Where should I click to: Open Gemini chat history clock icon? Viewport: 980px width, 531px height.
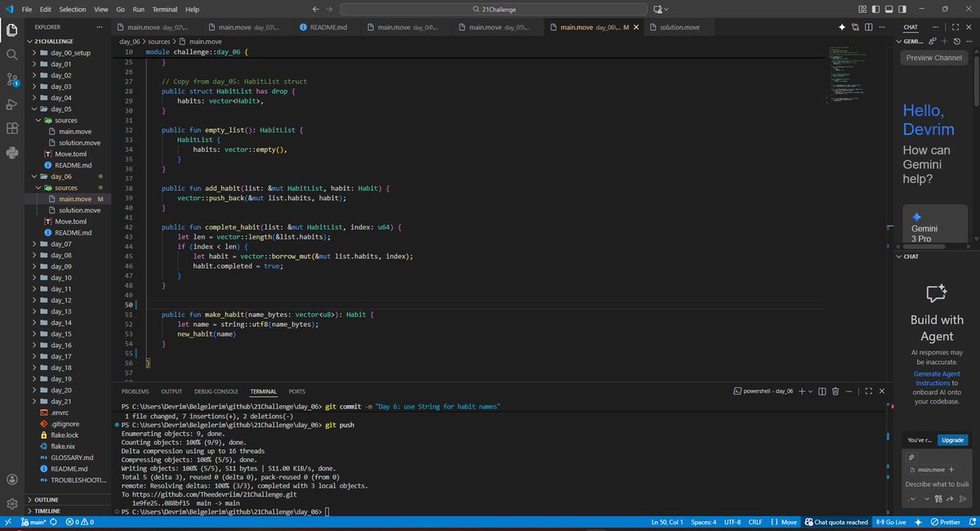point(955,41)
